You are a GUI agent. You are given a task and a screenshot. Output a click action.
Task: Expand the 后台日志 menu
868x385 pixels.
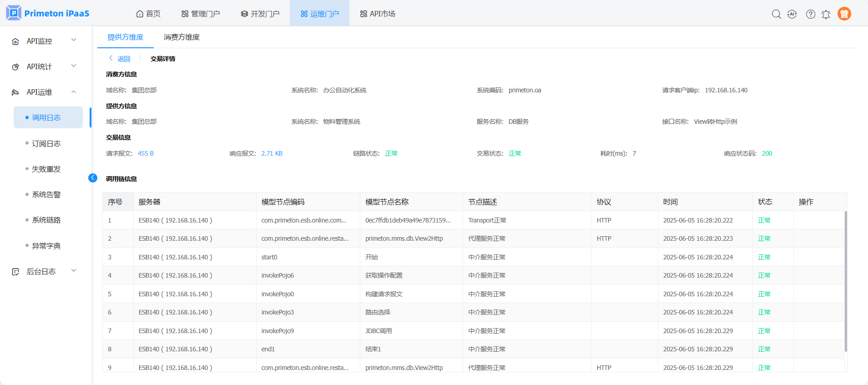(74, 271)
